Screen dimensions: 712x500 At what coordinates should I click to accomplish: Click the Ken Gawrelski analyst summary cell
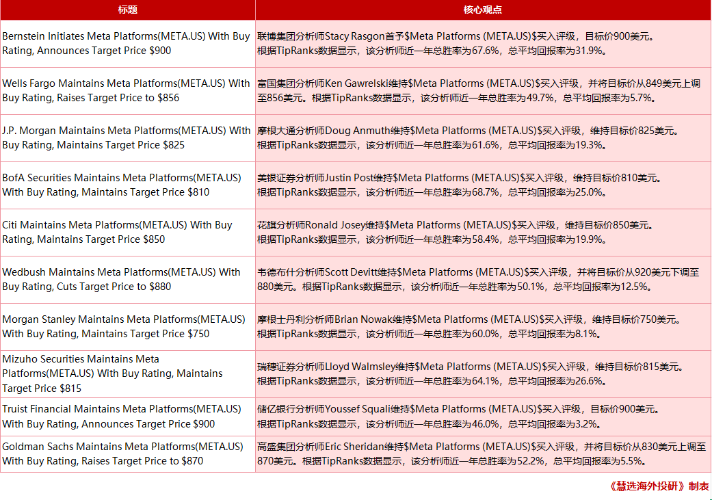coord(483,91)
